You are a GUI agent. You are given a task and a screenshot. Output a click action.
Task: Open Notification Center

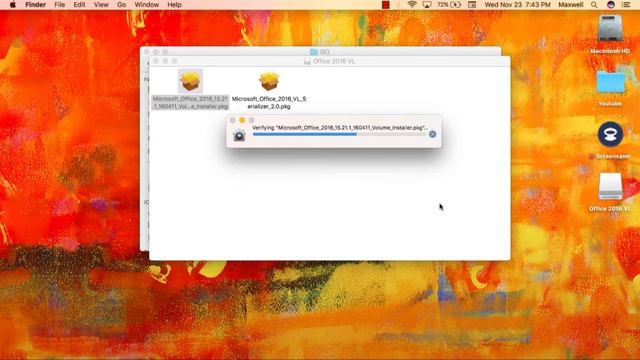tap(626, 5)
